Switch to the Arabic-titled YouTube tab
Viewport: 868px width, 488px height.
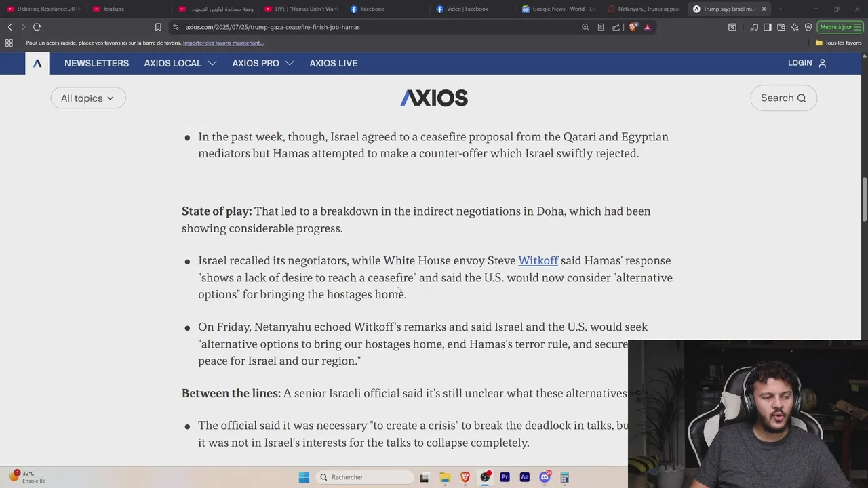215,9
